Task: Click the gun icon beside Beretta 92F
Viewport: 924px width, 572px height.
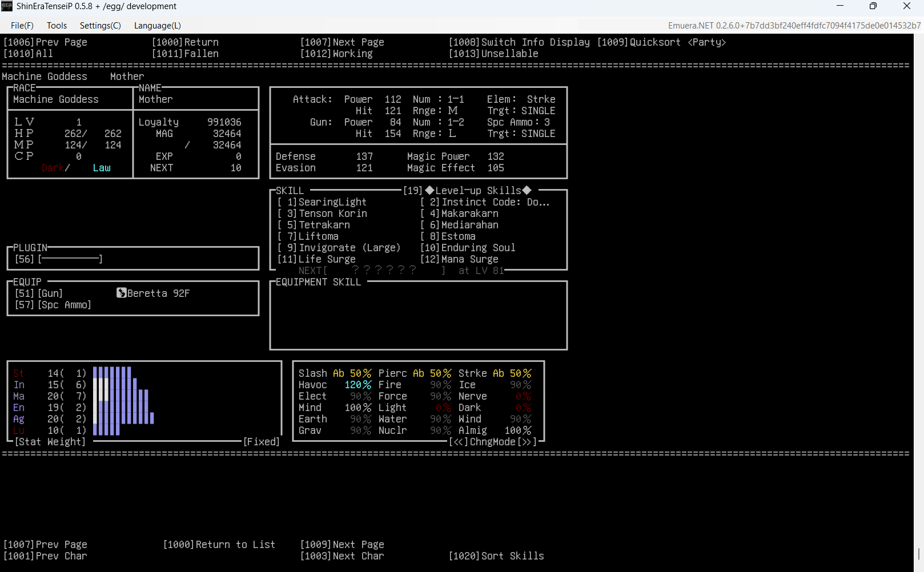Action: pos(121,293)
